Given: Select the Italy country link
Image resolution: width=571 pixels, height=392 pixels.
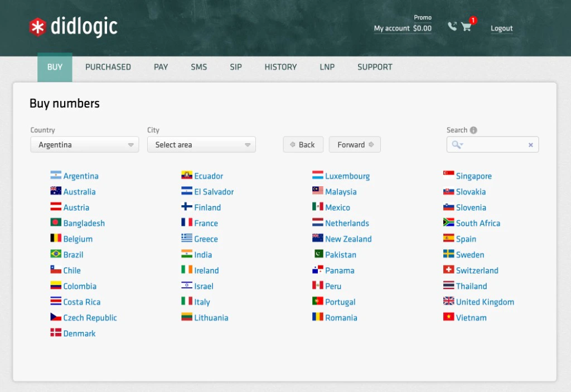Looking at the screenshot, I should pyautogui.click(x=202, y=302).
